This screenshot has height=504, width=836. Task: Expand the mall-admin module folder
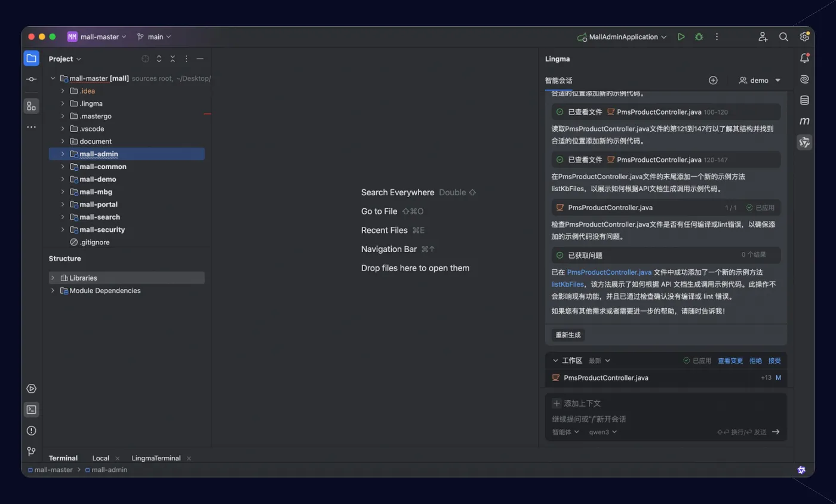pyautogui.click(x=62, y=154)
